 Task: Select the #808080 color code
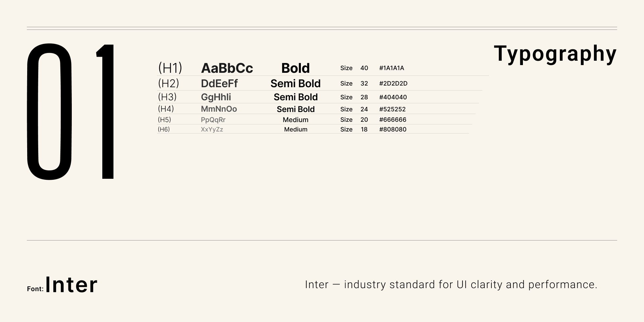pyautogui.click(x=393, y=129)
